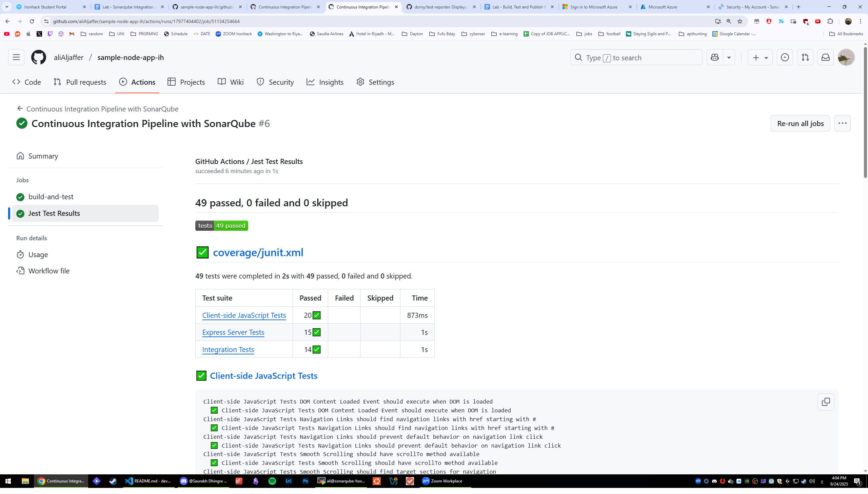This screenshot has width=868, height=494.
Task: Navigate back using the arrow above the run title
Action: [19, 108]
